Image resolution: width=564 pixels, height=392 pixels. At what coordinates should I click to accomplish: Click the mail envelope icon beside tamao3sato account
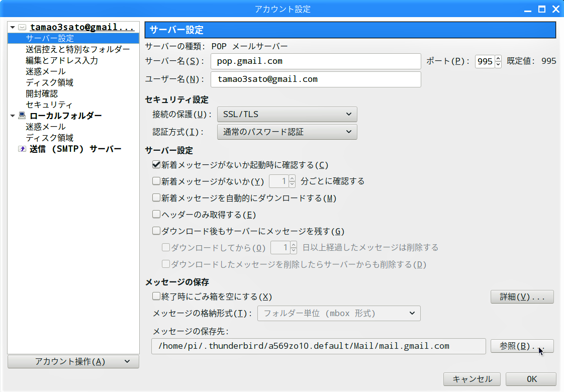[22, 27]
